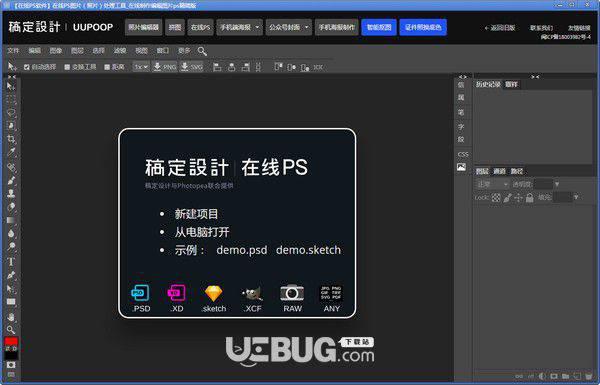Switch to the 历史记录 tab
600x385 pixels.
[x=488, y=85]
